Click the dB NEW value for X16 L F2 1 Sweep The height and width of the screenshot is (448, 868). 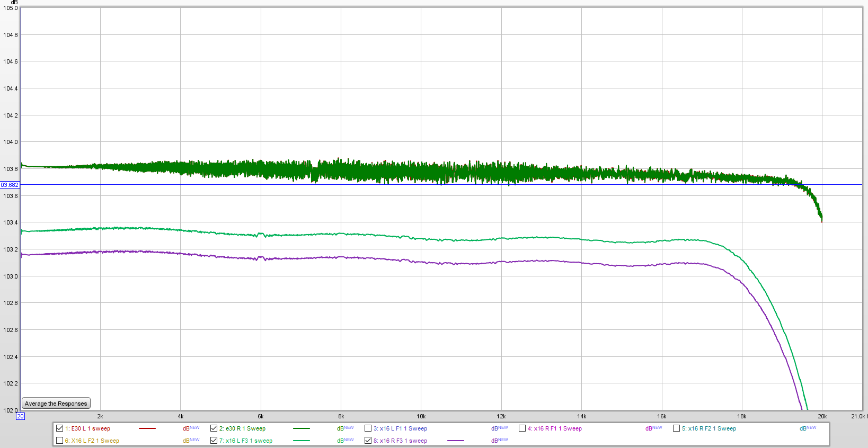(191, 441)
